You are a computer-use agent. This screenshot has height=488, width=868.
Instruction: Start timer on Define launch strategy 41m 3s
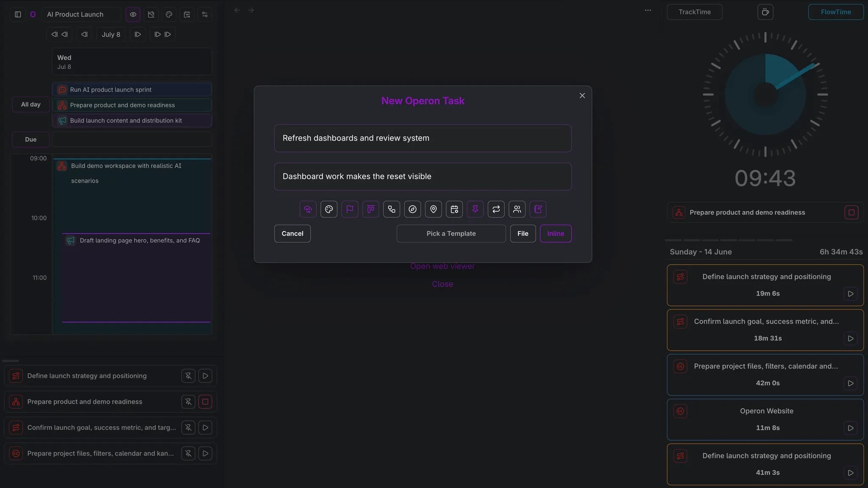(850, 473)
